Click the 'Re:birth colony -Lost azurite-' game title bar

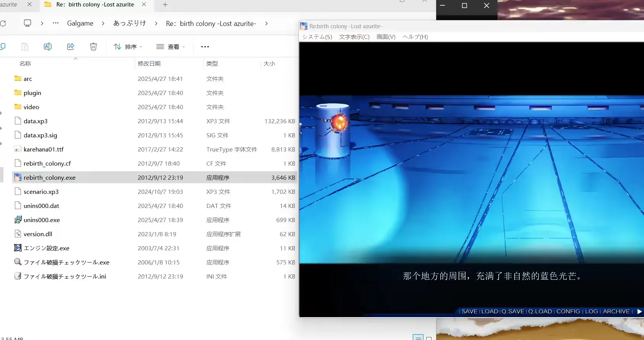[x=346, y=26]
